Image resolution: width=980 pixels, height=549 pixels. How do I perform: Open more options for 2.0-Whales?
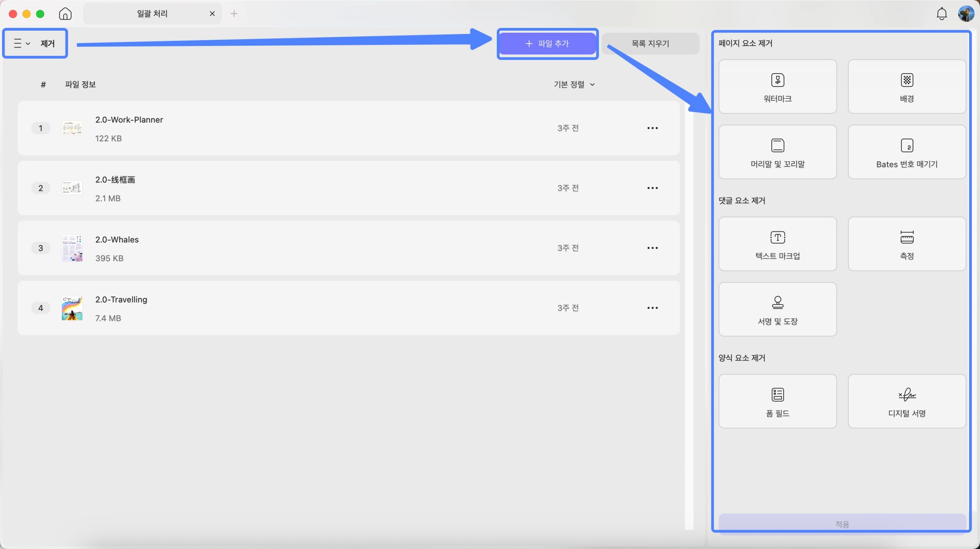652,248
